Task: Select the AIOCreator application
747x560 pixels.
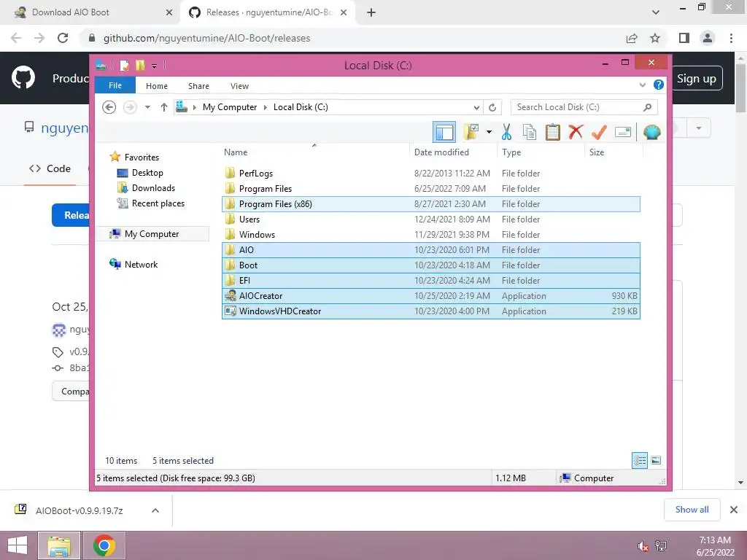Action: coord(430,296)
